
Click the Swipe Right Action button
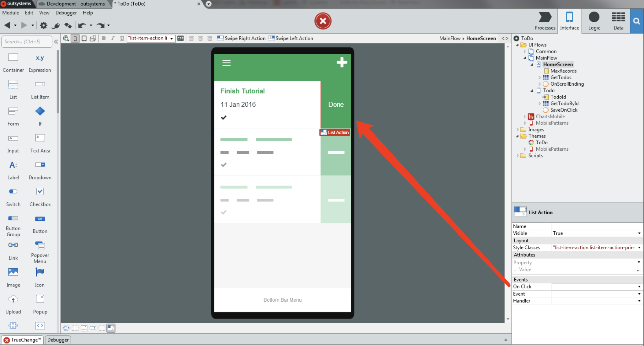click(241, 38)
